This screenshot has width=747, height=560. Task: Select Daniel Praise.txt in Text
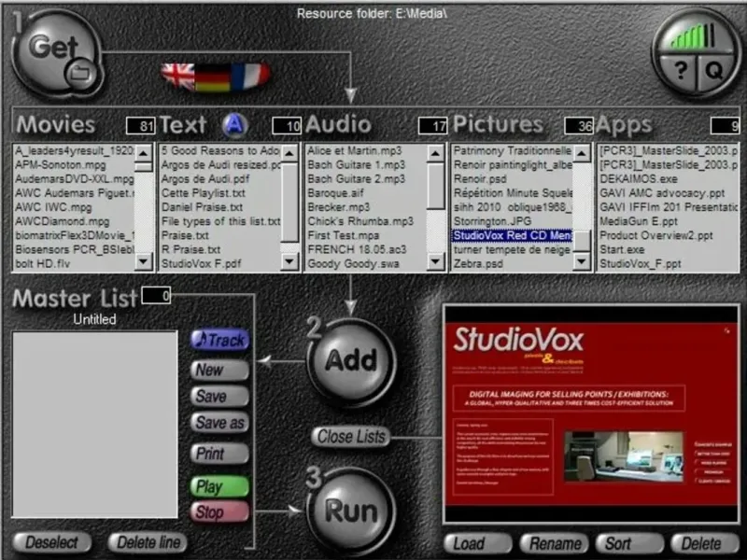202,207
